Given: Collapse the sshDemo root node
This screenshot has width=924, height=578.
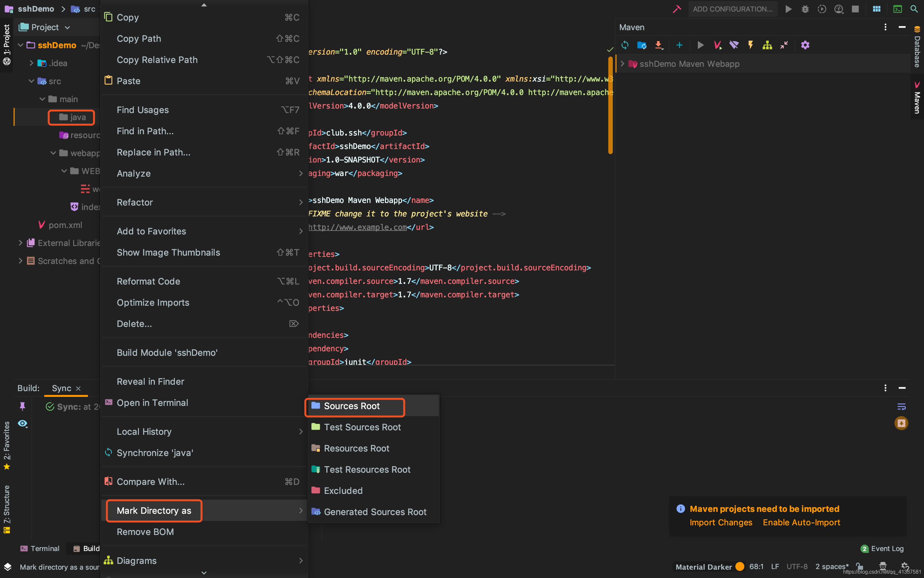Looking at the screenshot, I should click(x=21, y=45).
